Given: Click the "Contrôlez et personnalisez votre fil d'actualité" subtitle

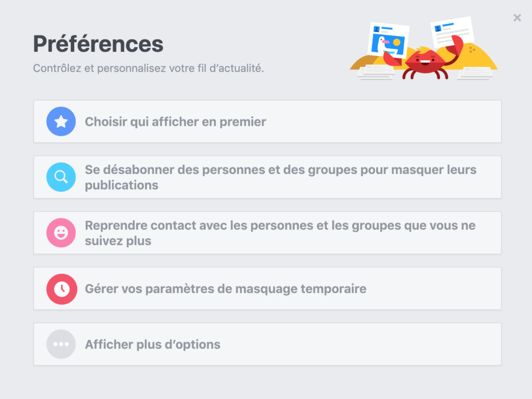Looking at the screenshot, I should [x=148, y=68].
